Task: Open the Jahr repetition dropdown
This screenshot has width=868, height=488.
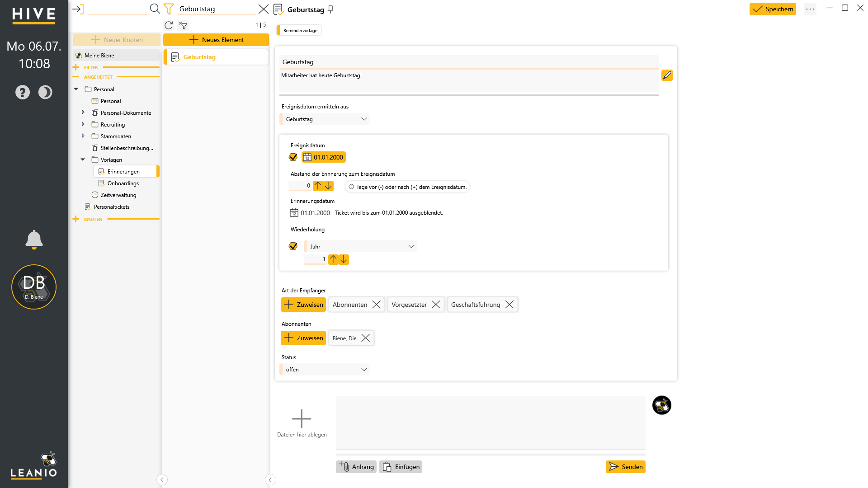Action: point(360,247)
